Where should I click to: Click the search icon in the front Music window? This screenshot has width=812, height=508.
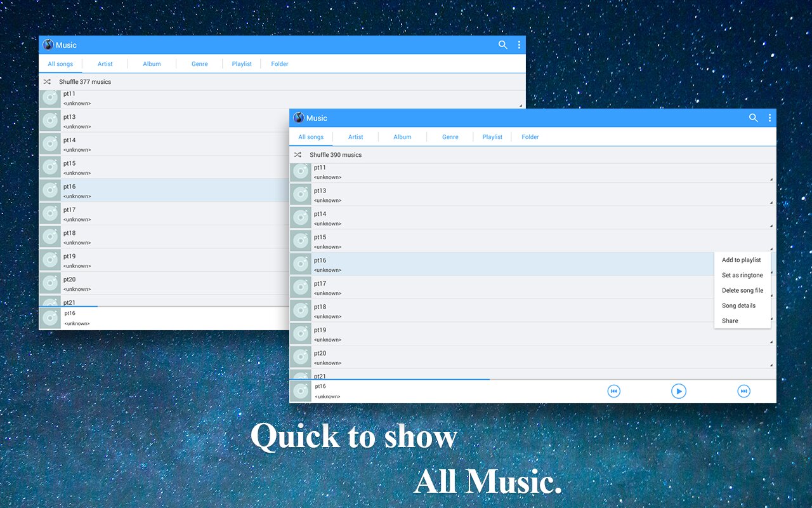click(753, 118)
